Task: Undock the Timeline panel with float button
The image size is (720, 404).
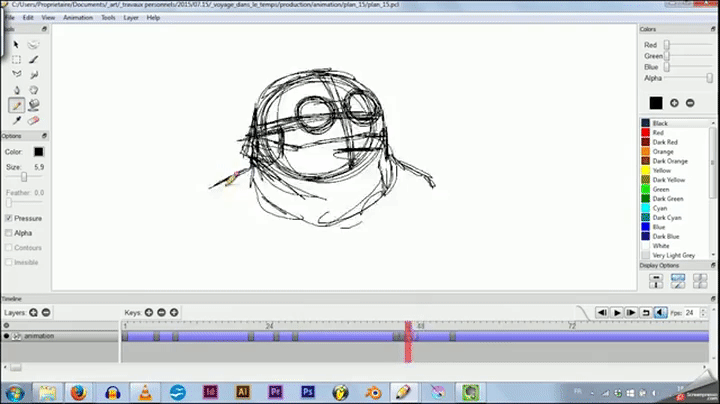Action: tap(713, 298)
